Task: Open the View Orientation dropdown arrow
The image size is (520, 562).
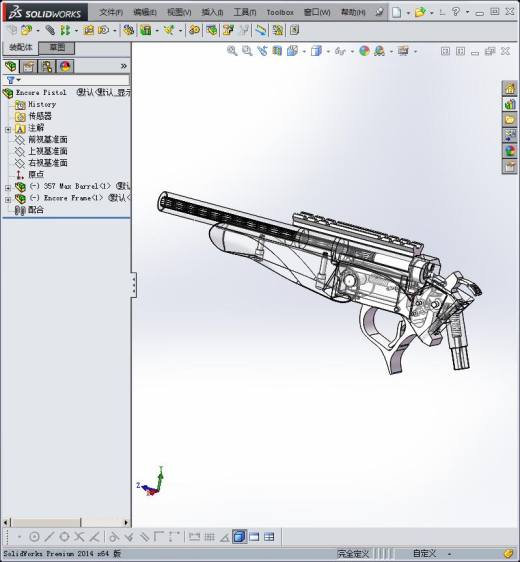Action: point(304,52)
